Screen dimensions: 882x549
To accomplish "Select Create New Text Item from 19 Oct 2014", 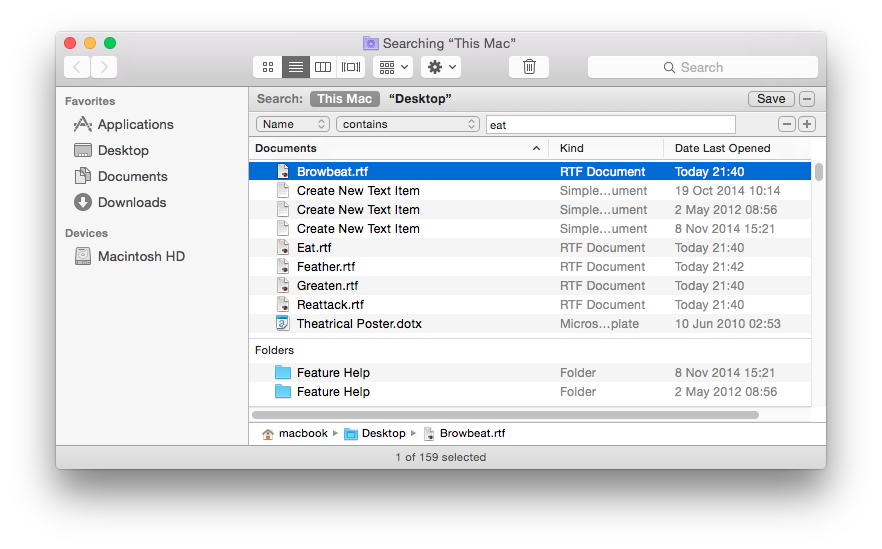I will 530,191.
